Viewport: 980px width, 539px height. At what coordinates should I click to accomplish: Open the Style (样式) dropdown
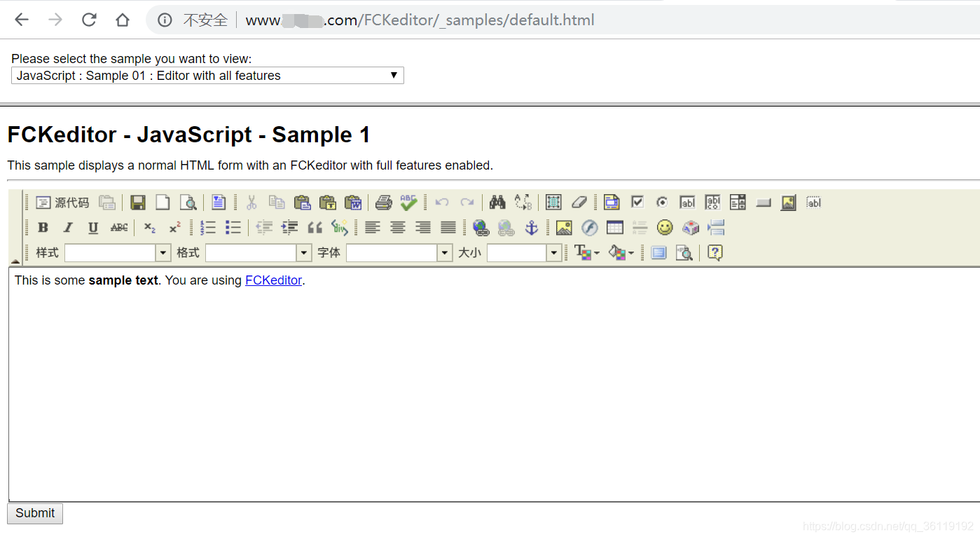coord(118,252)
